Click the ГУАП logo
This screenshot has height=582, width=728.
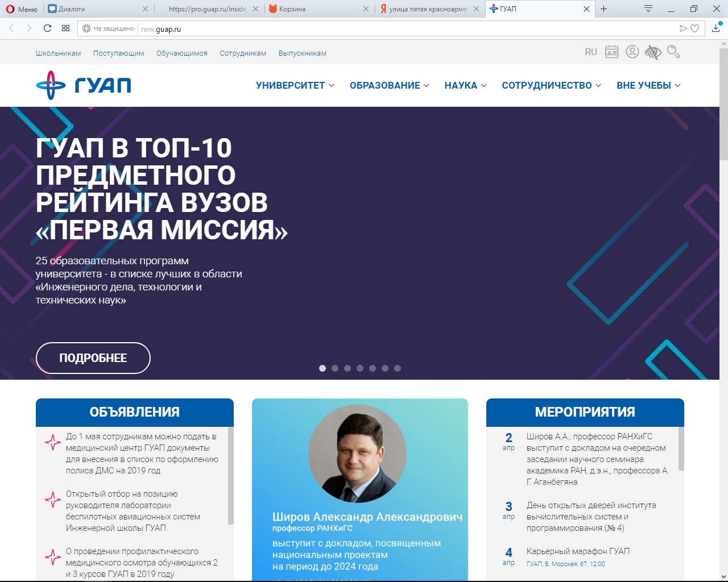(x=84, y=85)
